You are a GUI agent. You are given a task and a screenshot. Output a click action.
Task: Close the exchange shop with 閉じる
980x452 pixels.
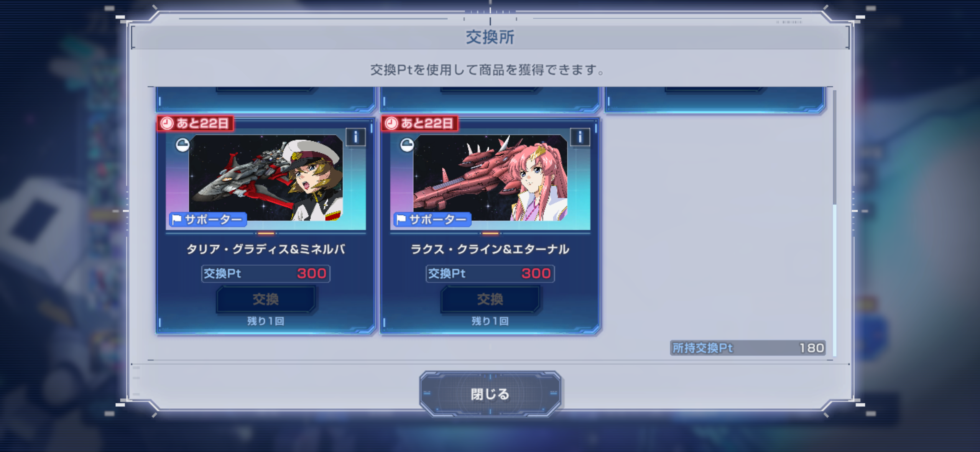(x=490, y=394)
